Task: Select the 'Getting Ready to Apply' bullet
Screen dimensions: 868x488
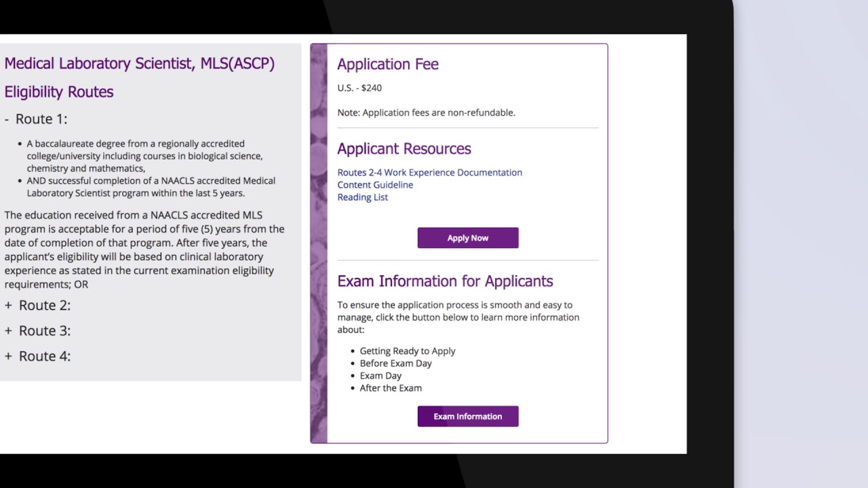Action: [408, 351]
